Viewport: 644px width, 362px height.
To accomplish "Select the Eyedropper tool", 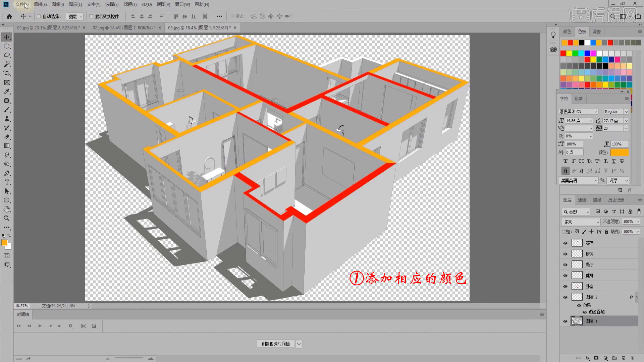I will pos(7,92).
